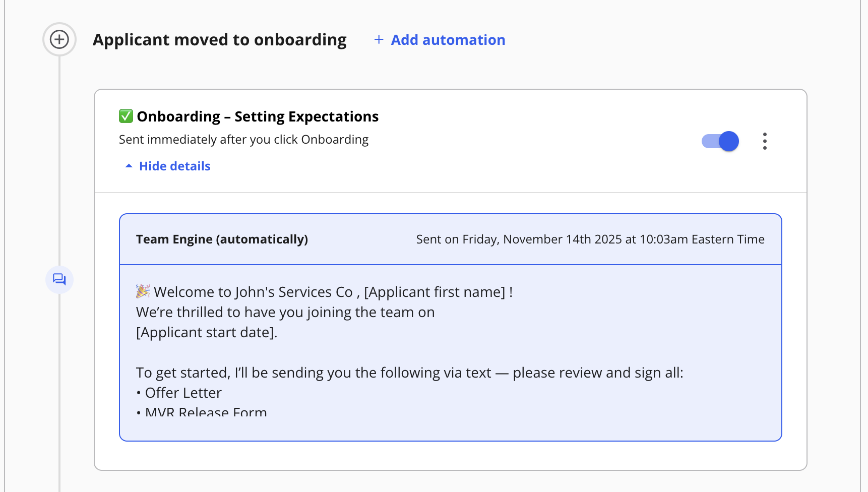
Task: Collapse using the caret beside Hide details
Action: [129, 166]
